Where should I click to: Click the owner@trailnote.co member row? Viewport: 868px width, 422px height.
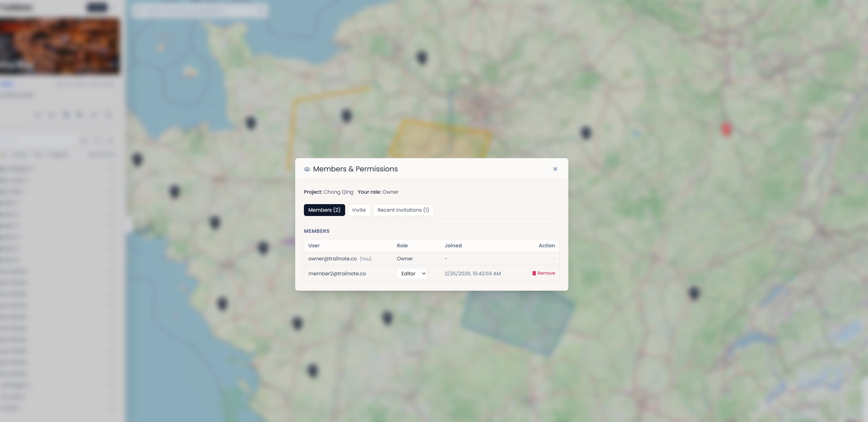coord(332,258)
